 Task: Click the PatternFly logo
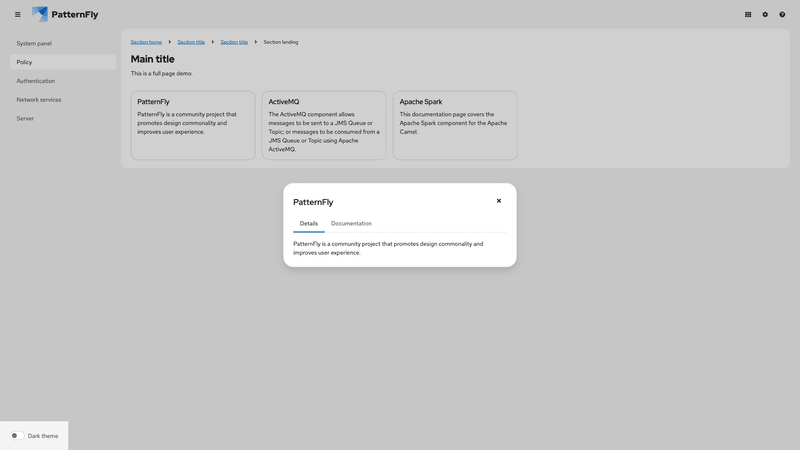(x=65, y=14)
